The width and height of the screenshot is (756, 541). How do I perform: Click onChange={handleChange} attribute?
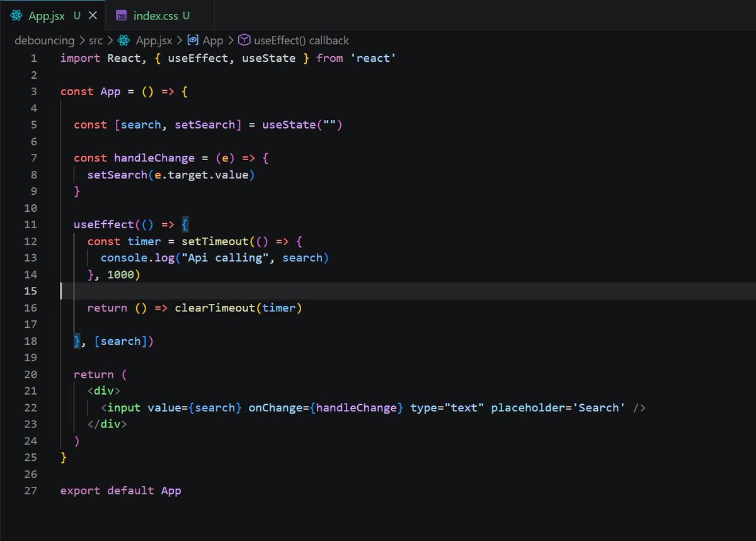point(326,408)
